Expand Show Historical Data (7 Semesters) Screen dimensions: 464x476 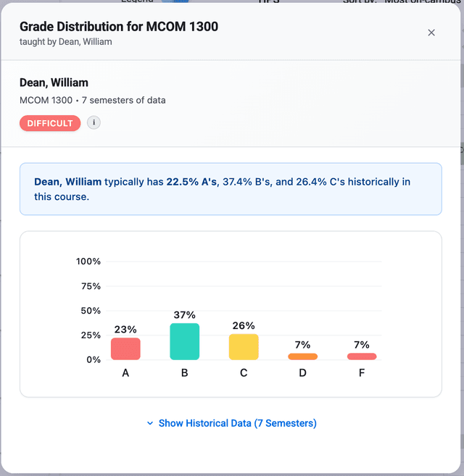click(x=231, y=423)
